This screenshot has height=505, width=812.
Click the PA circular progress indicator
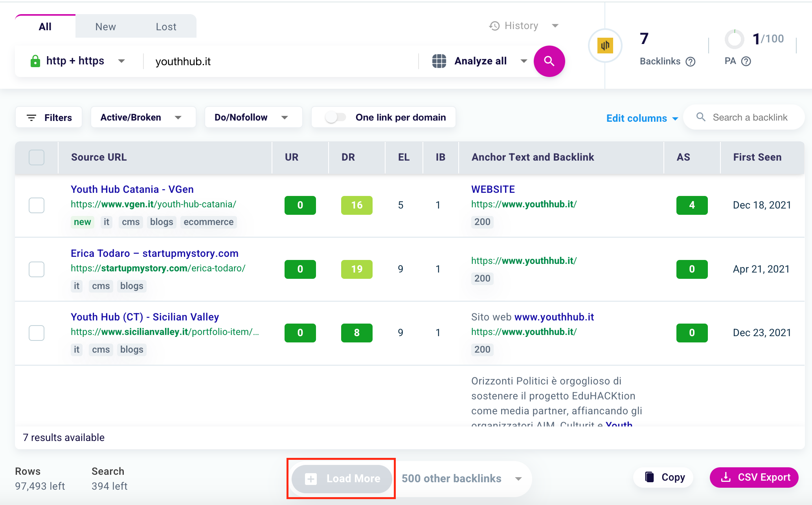point(734,39)
